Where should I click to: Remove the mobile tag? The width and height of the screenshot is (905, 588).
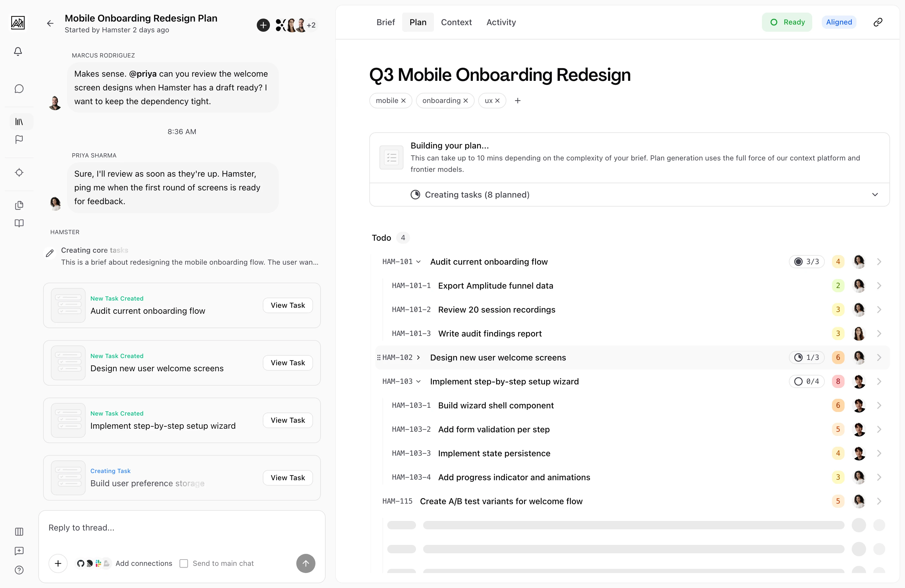(403, 100)
